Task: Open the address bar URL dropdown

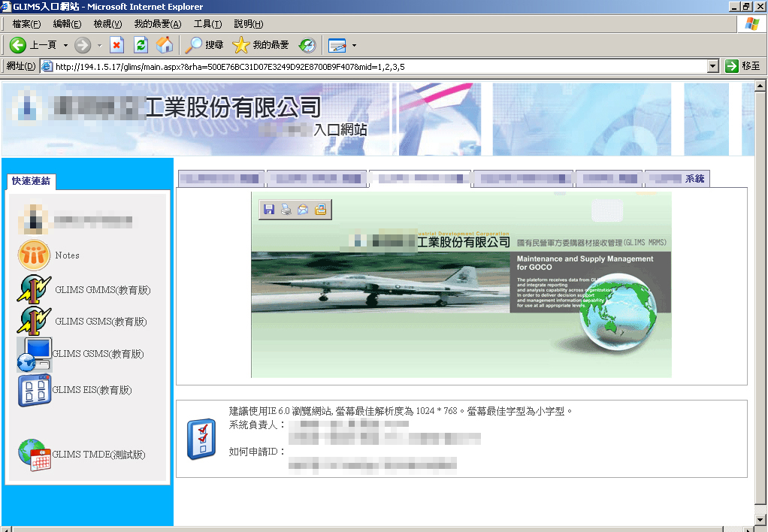Action: click(713, 66)
